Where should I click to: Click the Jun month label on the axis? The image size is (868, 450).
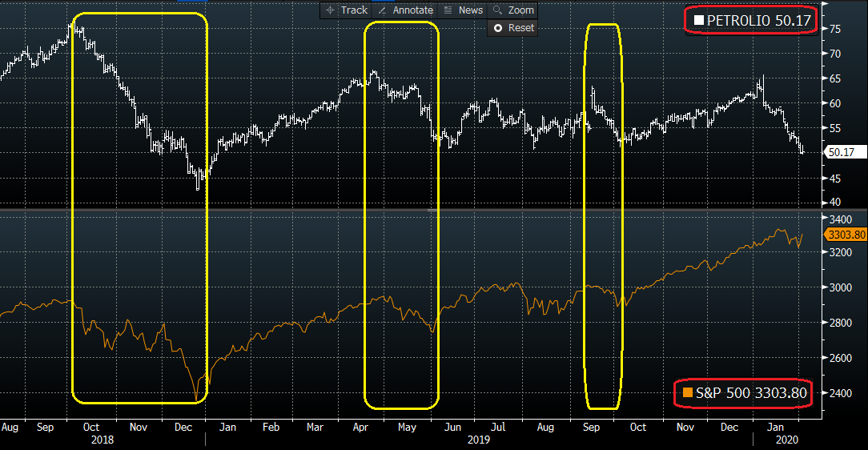(452, 428)
